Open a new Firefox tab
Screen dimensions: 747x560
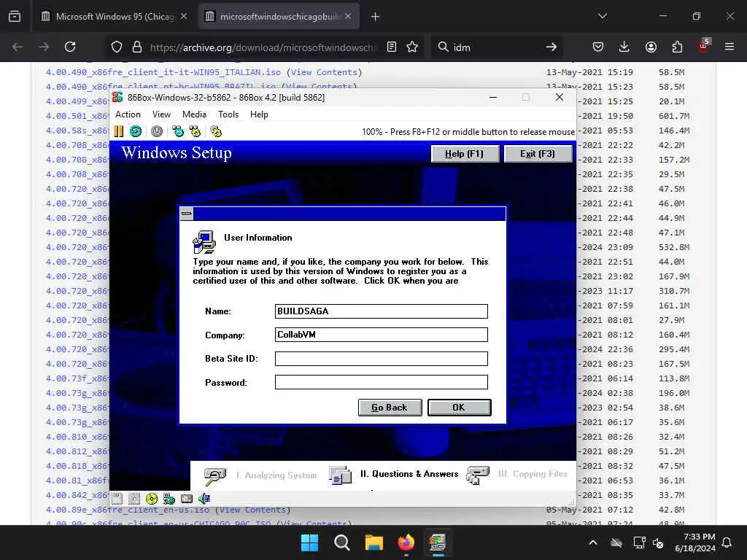375,17
